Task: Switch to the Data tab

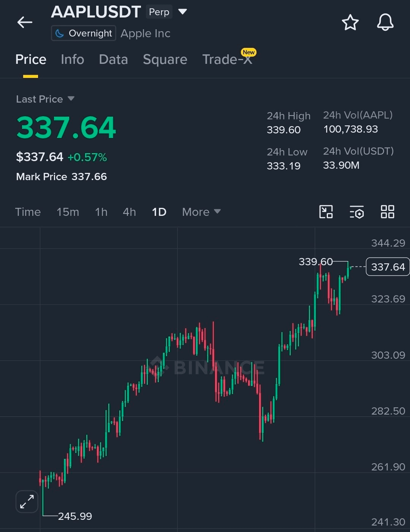Action: point(113,59)
